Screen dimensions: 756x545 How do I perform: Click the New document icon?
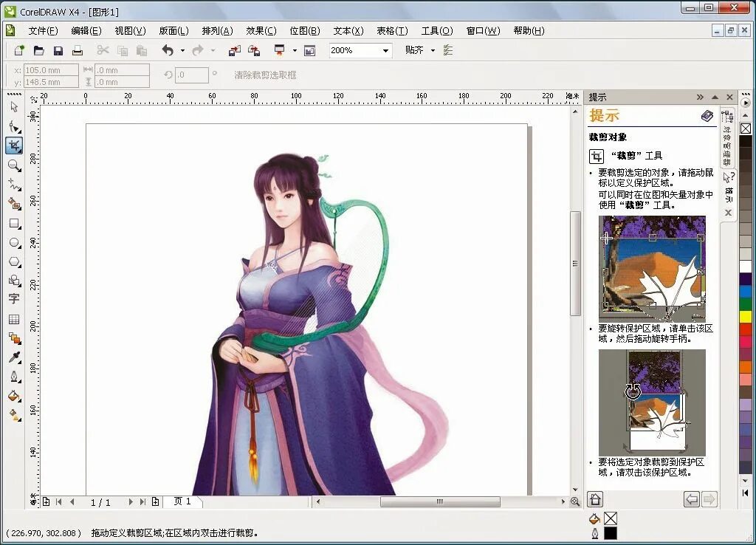(x=18, y=50)
